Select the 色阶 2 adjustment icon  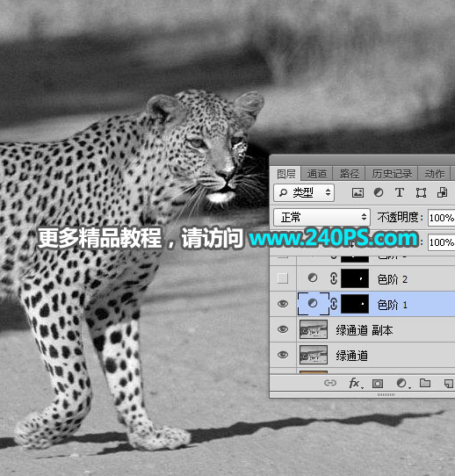(313, 278)
